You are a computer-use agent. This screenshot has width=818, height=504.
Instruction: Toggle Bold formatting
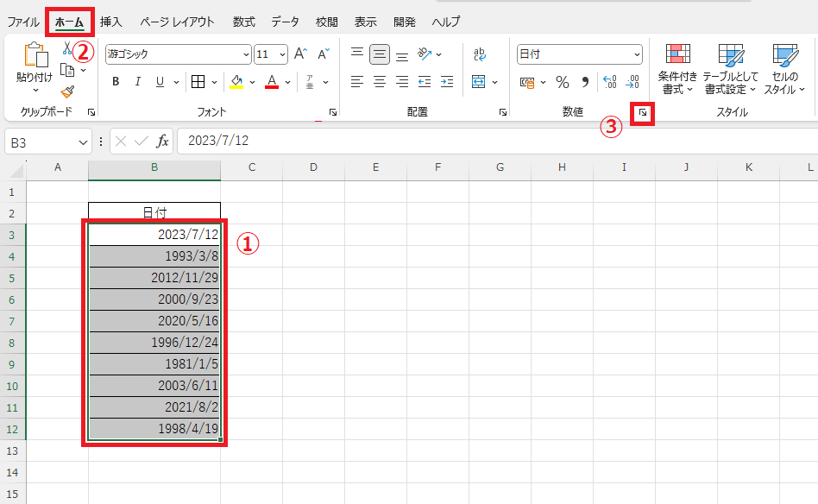click(116, 82)
